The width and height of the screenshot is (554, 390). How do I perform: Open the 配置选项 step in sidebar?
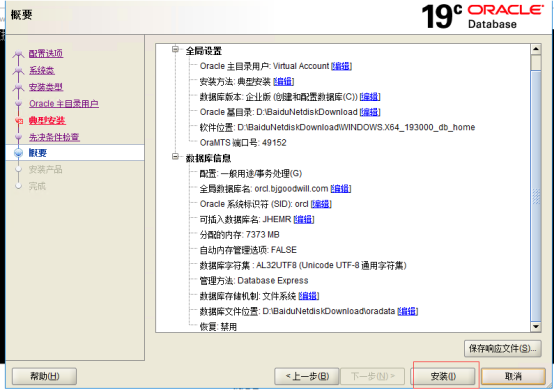click(x=46, y=53)
